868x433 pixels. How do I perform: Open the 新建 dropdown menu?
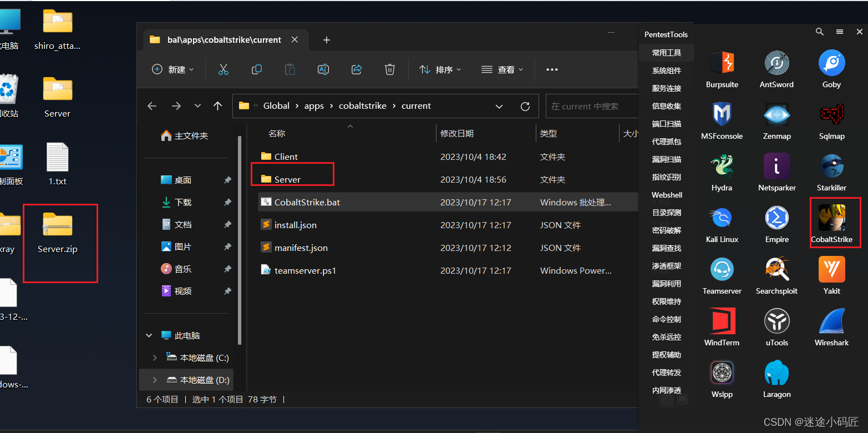[x=172, y=69]
